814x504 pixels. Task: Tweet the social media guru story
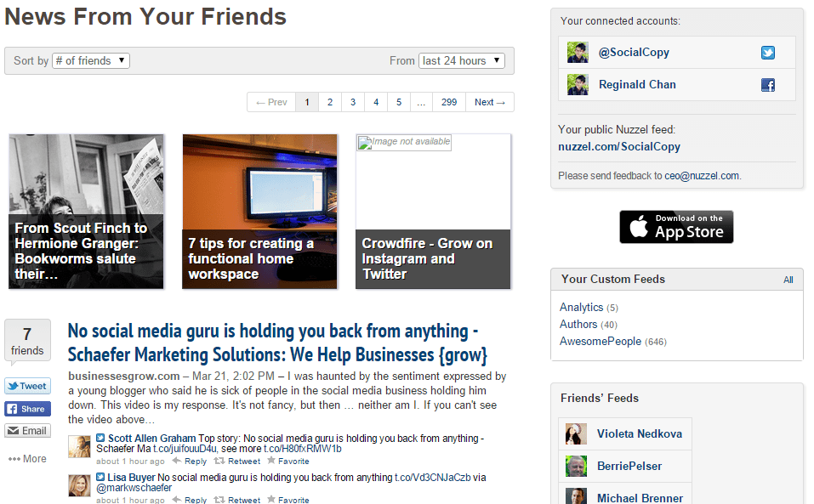point(27,386)
